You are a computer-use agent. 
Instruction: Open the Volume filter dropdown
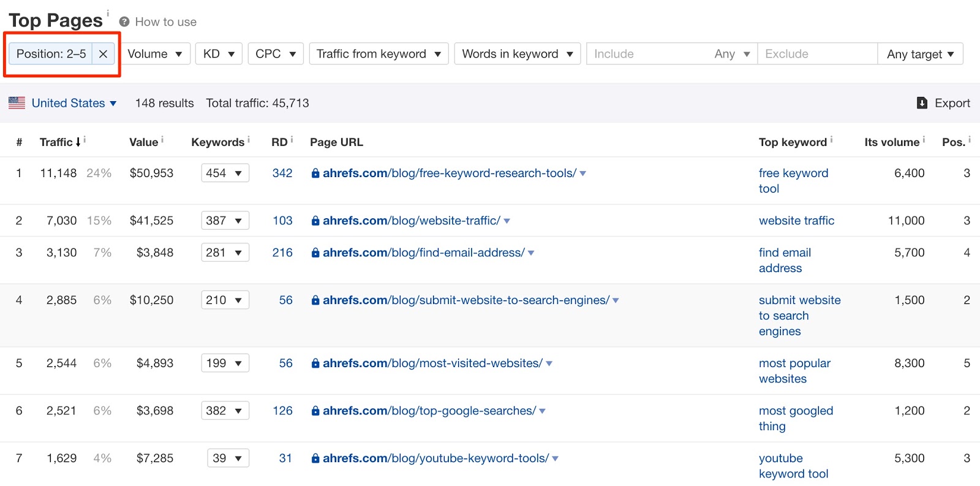pos(155,54)
